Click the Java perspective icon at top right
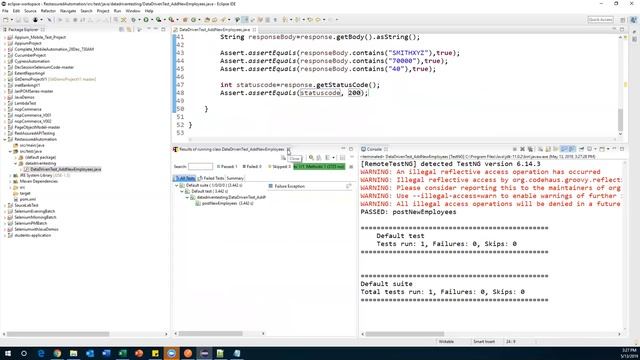The image size is (640, 360). [x=633, y=20]
